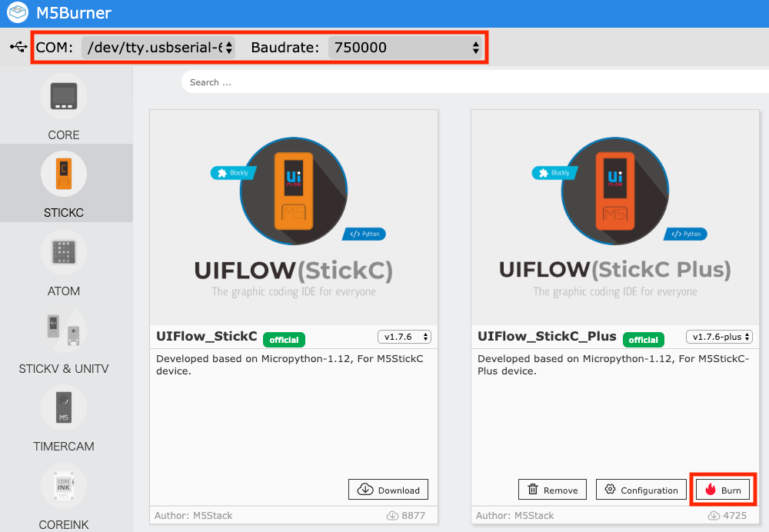The height and width of the screenshot is (532, 769).
Task: Click the COREINK label in the sidebar
Action: click(x=64, y=524)
